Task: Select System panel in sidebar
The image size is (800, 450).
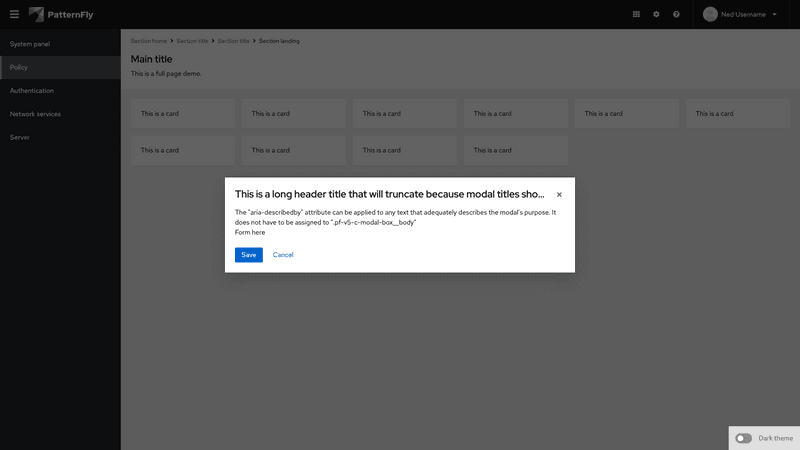Action: point(30,44)
